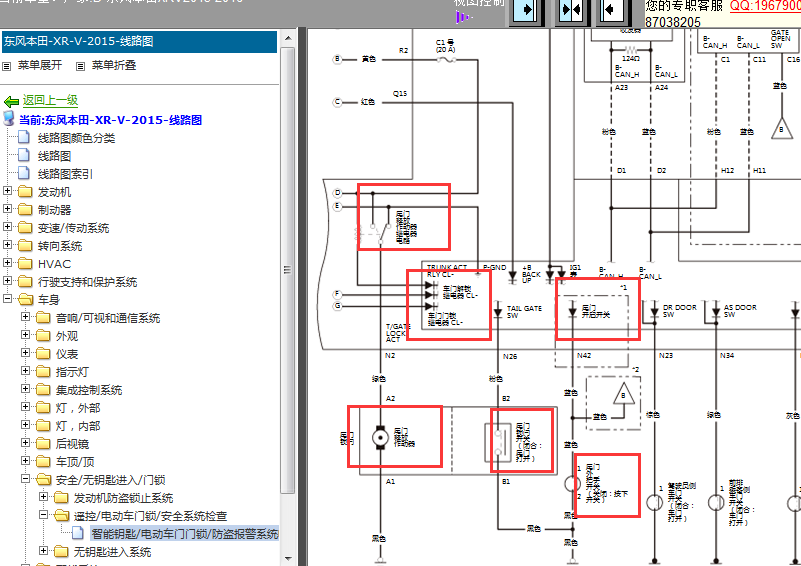Expand the 发动机 folder

pyautogui.click(x=7, y=191)
